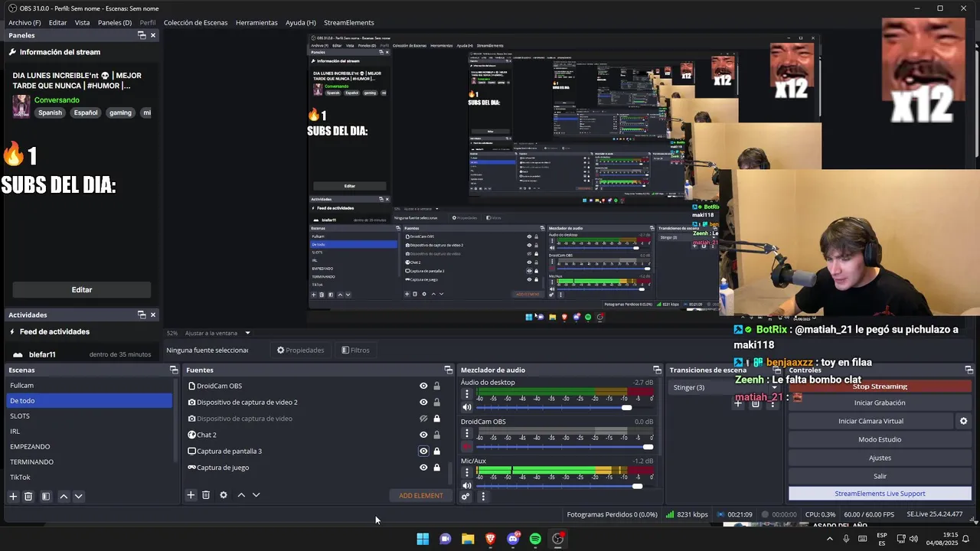
Task: Add a new scene with the plus icon
Action: tap(13, 497)
